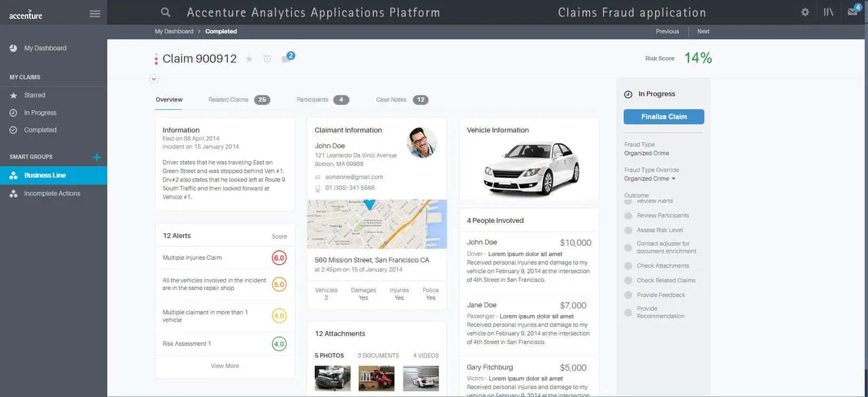This screenshot has width=868, height=397.
Task: Click the orange 5.0 alert score circle
Action: point(279,285)
